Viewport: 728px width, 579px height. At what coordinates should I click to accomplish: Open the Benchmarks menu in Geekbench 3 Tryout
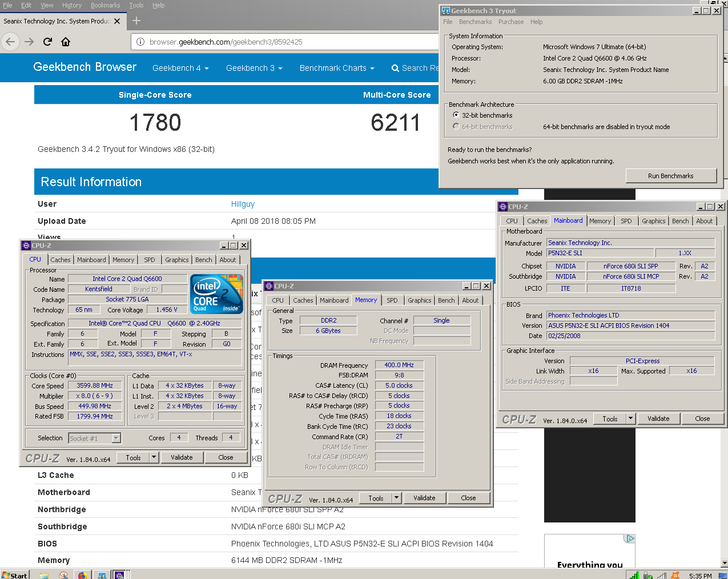pyautogui.click(x=475, y=22)
